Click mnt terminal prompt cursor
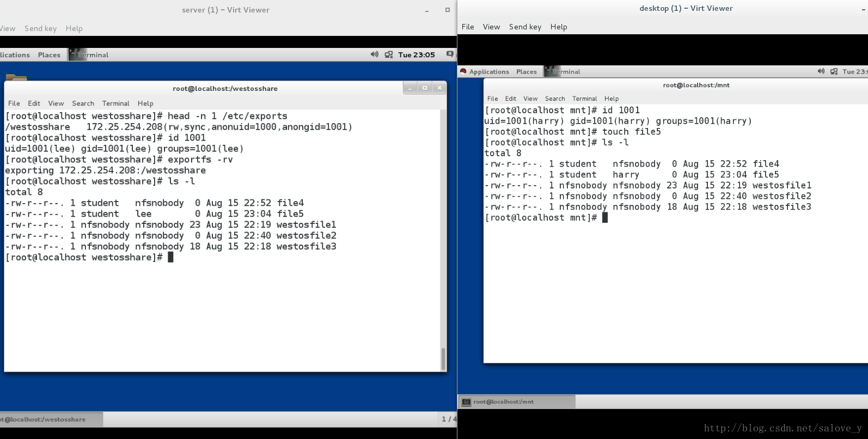 coord(604,217)
